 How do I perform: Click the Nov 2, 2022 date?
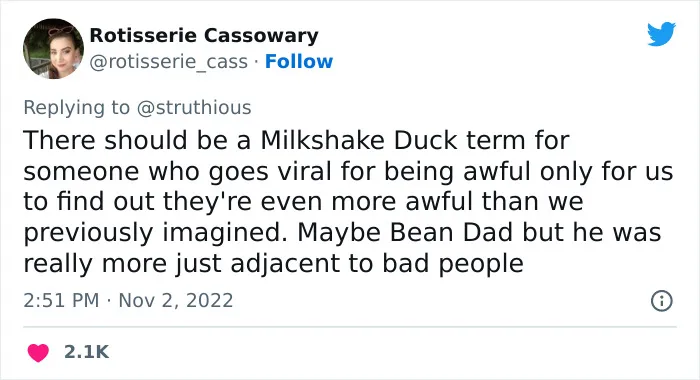(x=176, y=300)
